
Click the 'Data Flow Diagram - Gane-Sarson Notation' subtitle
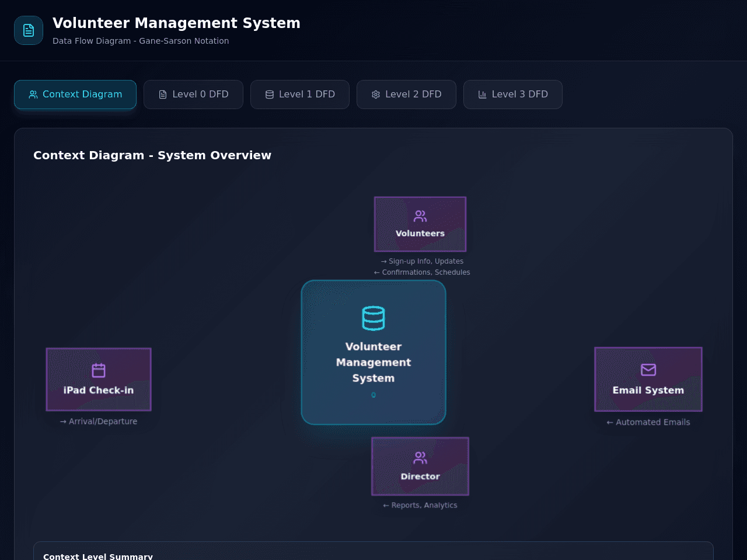[141, 41]
